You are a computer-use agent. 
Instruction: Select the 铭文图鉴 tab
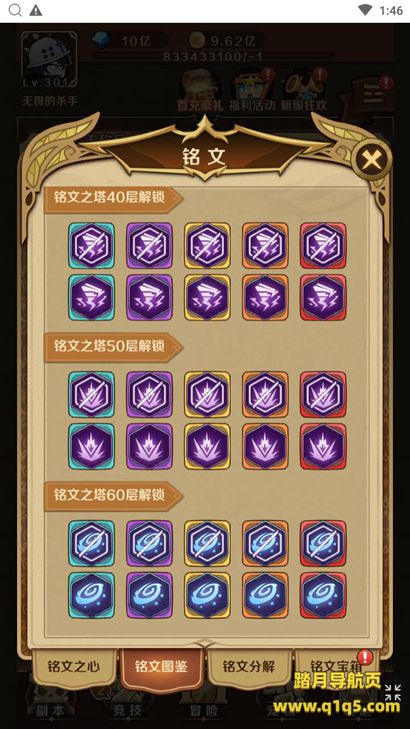[161, 668]
